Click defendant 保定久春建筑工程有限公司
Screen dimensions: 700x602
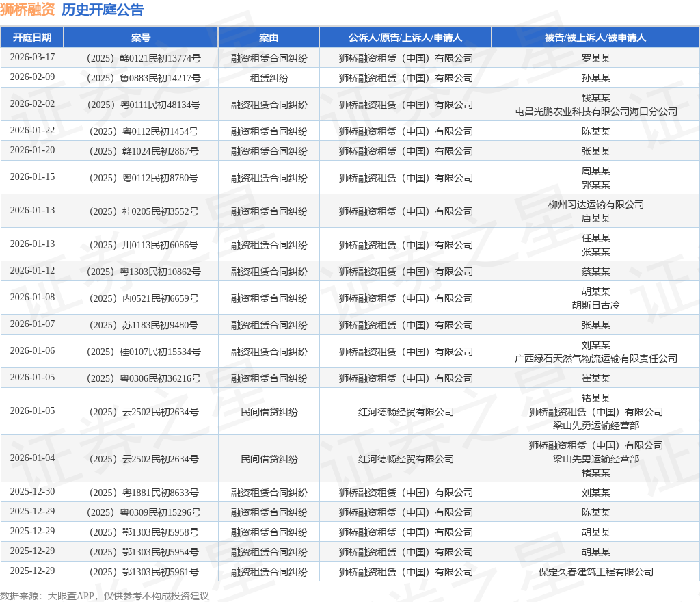(595, 572)
